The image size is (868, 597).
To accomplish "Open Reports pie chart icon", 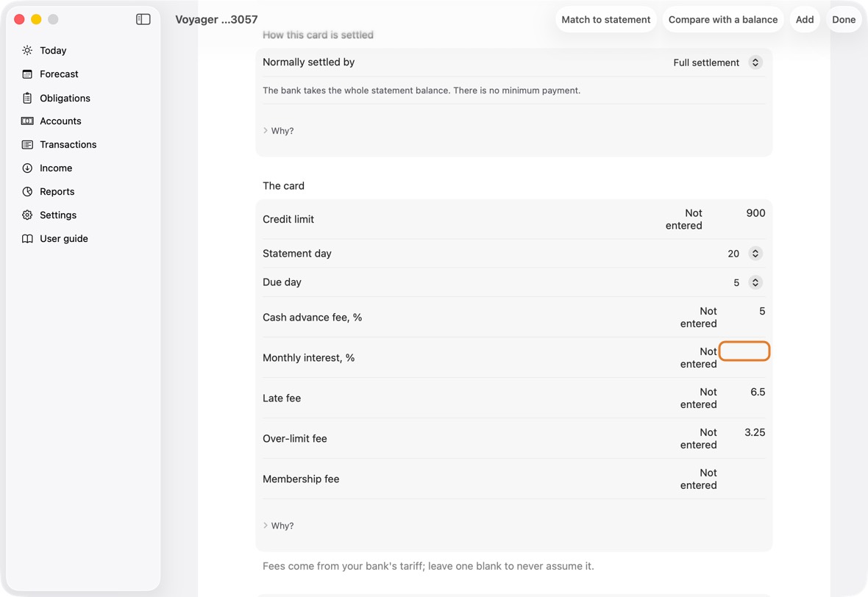I will point(27,191).
